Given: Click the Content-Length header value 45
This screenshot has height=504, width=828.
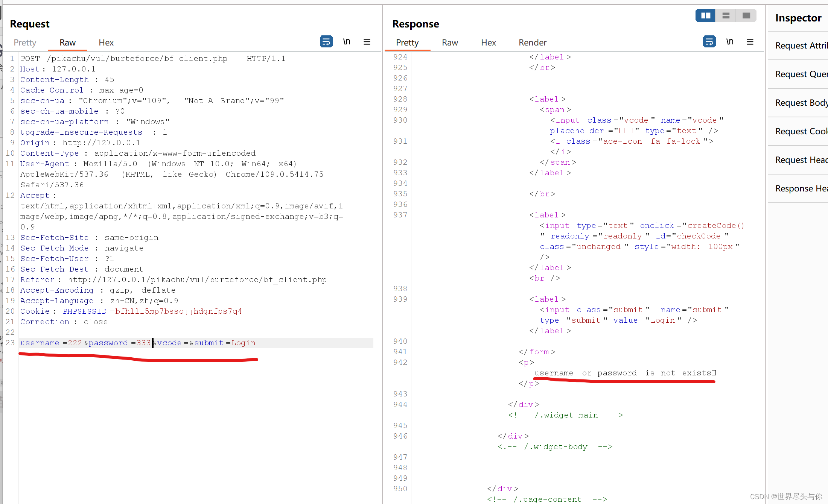Looking at the screenshot, I should 110,79.
